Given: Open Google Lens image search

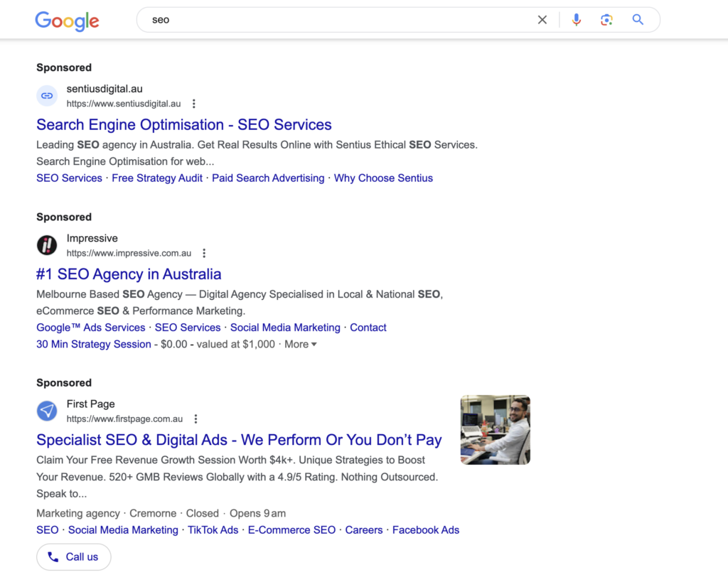Looking at the screenshot, I should 606,20.
